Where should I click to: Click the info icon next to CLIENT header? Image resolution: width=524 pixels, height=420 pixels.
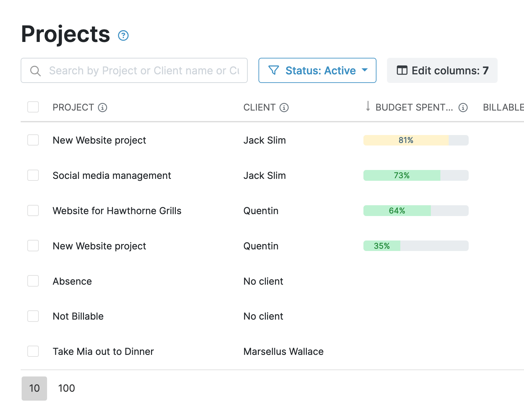tap(284, 108)
